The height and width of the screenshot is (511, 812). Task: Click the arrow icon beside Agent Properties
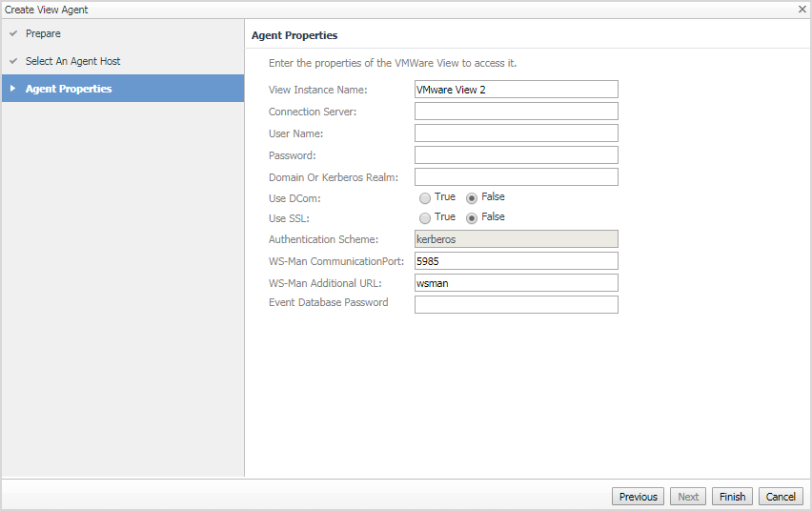12,89
